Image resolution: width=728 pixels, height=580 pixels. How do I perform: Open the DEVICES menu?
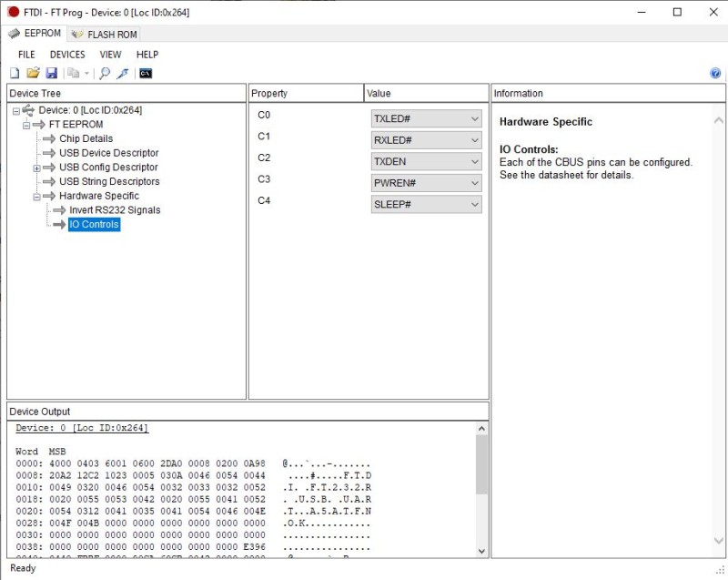tap(67, 55)
